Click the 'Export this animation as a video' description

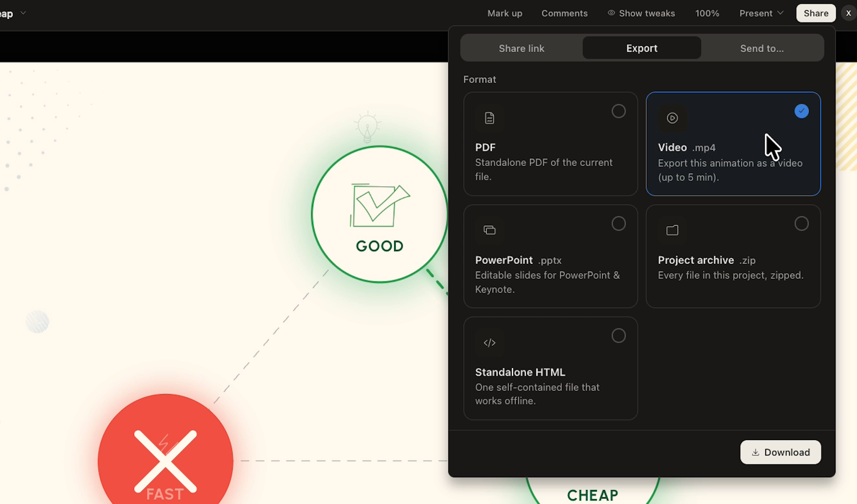click(x=730, y=170)
